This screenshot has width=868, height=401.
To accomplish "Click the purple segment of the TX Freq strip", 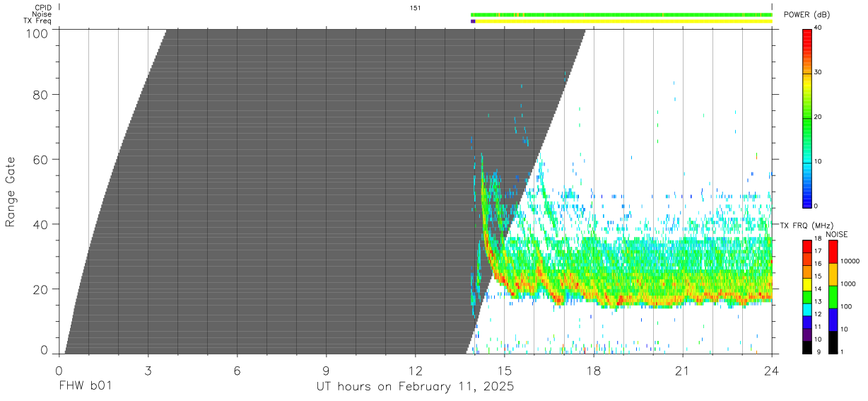I will point(473,21).
